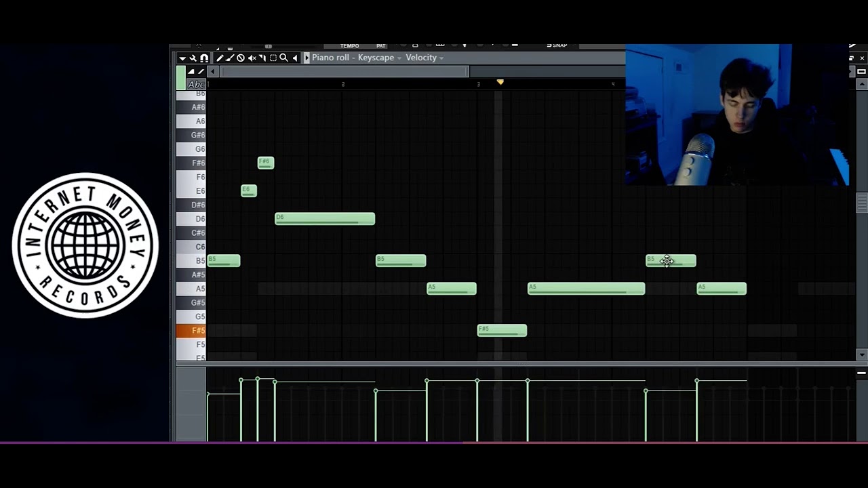Select the B5 note under the cursor
868x488 pixels.
671,261
